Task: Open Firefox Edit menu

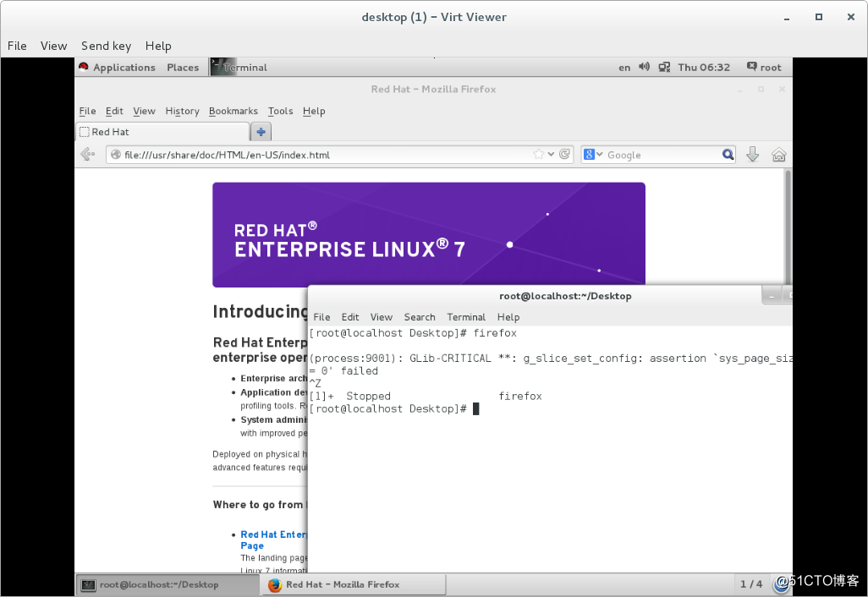Action: coord(114,112)
